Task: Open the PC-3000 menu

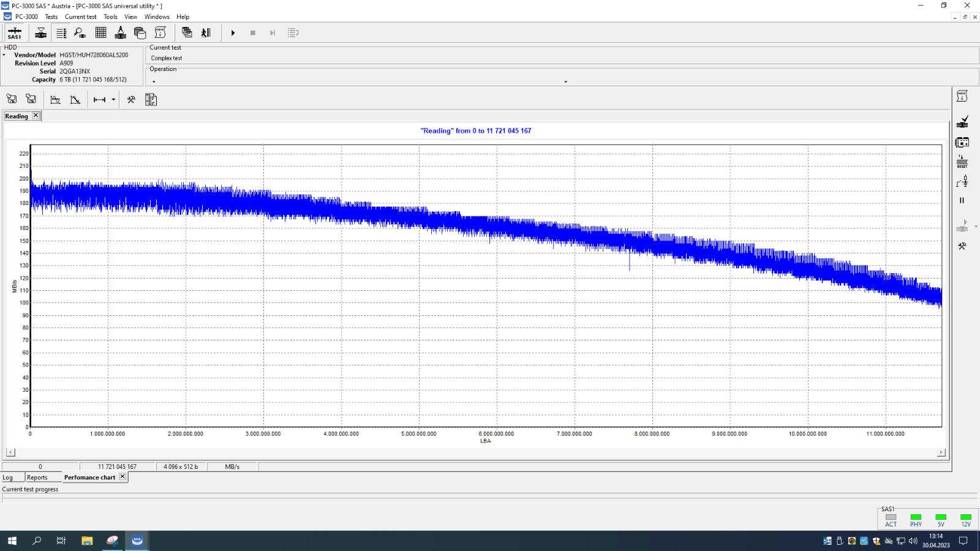Action: [26, 17]
